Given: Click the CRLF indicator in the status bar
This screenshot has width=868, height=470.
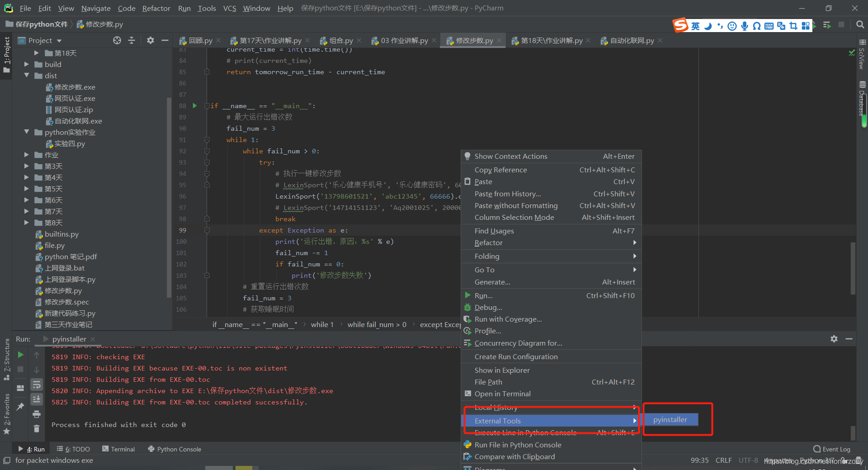Looking at the screenshot, I should [723, 460].
